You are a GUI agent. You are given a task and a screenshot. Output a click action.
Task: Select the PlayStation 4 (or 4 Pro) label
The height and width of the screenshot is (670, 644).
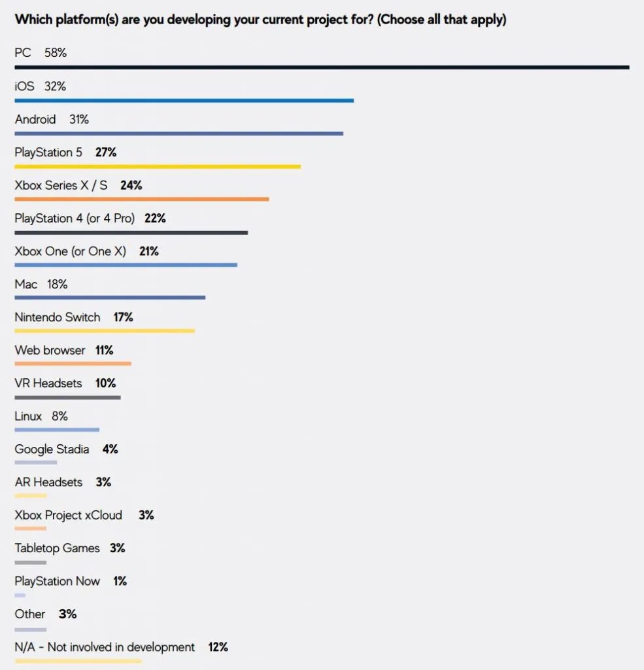click(x=75, y=219)
